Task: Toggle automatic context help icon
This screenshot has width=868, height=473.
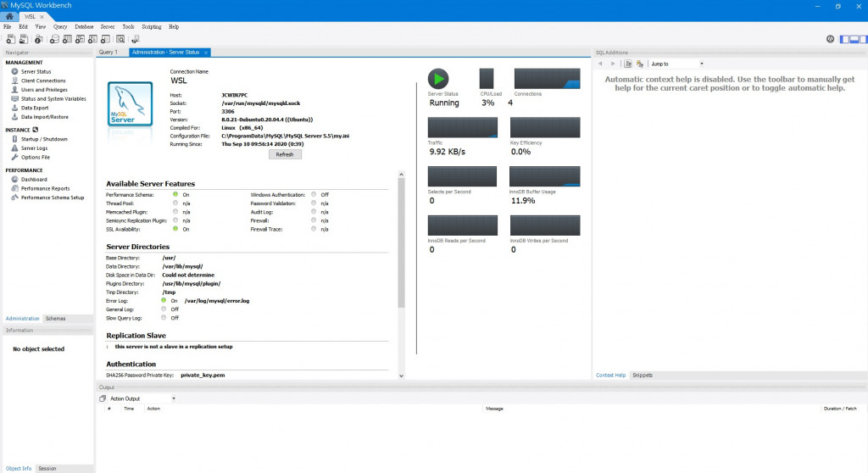Action: click(x=640, y=64)
